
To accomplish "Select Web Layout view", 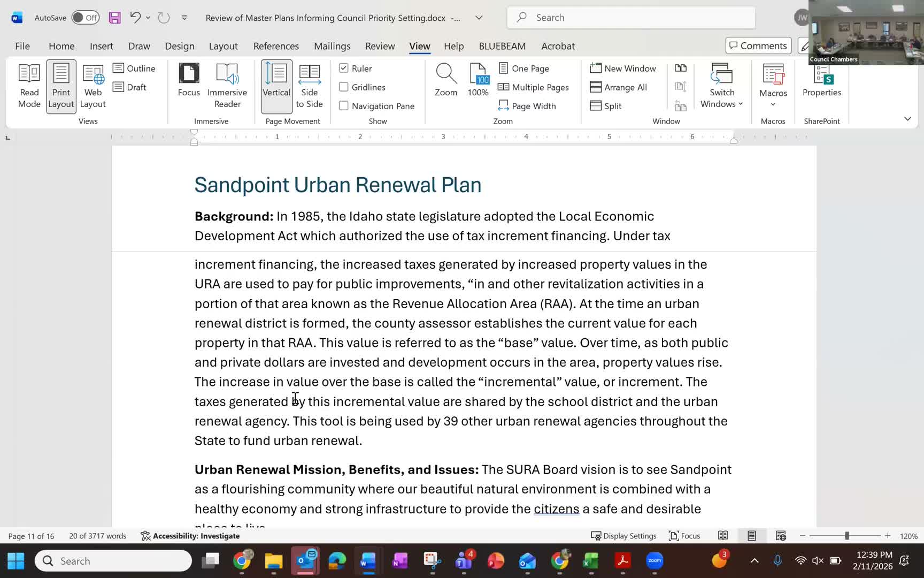I will click(93, 86).
